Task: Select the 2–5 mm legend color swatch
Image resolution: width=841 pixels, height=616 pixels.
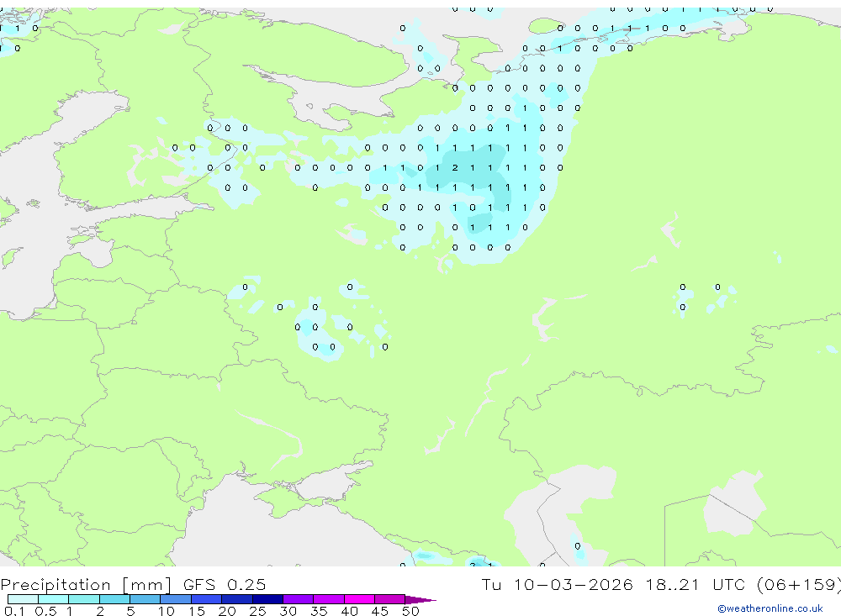Action: (114, 599)
